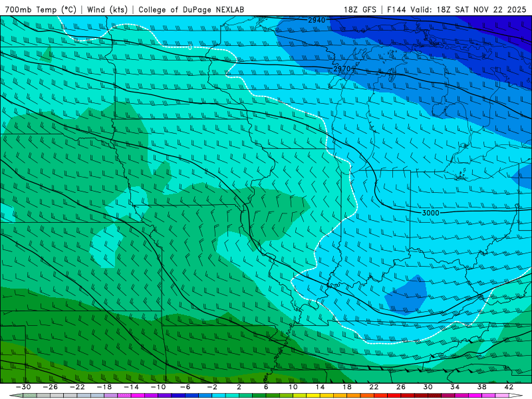Click the '-2' value on the color scale
This screenshot has width=532, height=399.
212,387
